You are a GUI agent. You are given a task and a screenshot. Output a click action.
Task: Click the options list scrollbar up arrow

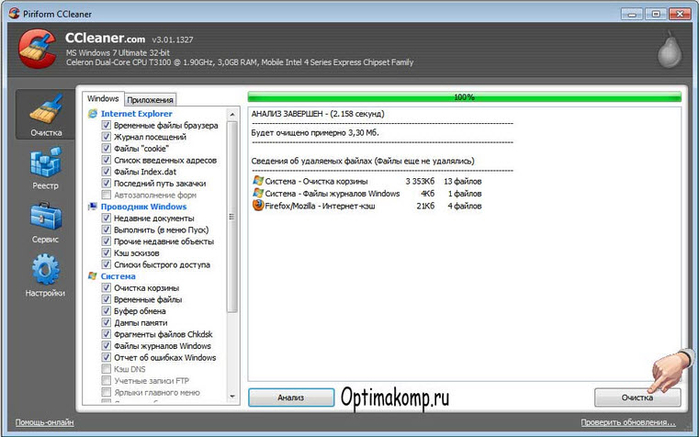232,115
